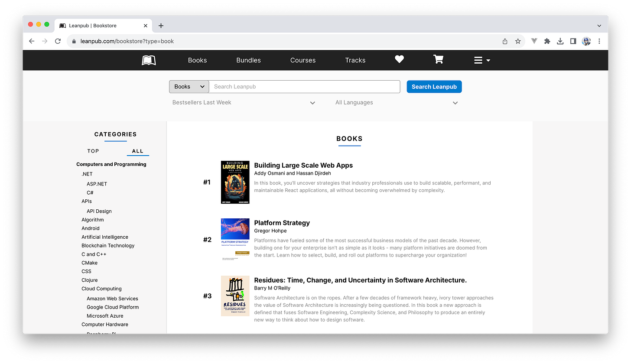The height and width of the screenshot is (364, 631).
Task: Select the Computer Hardware category
Action: [x=105, y=324]
